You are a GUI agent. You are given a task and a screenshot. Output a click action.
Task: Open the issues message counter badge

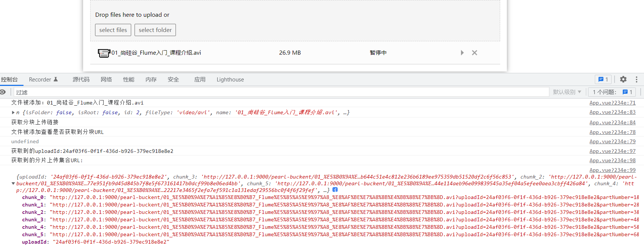(603, 79)
